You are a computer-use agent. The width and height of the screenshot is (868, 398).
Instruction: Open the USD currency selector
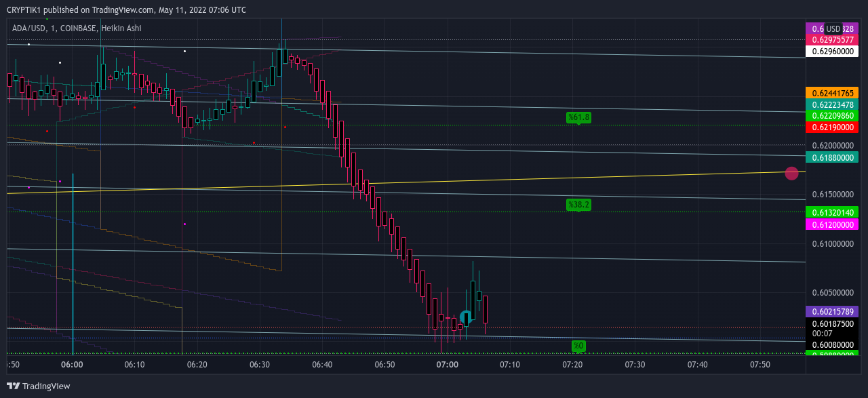point(833,28)
